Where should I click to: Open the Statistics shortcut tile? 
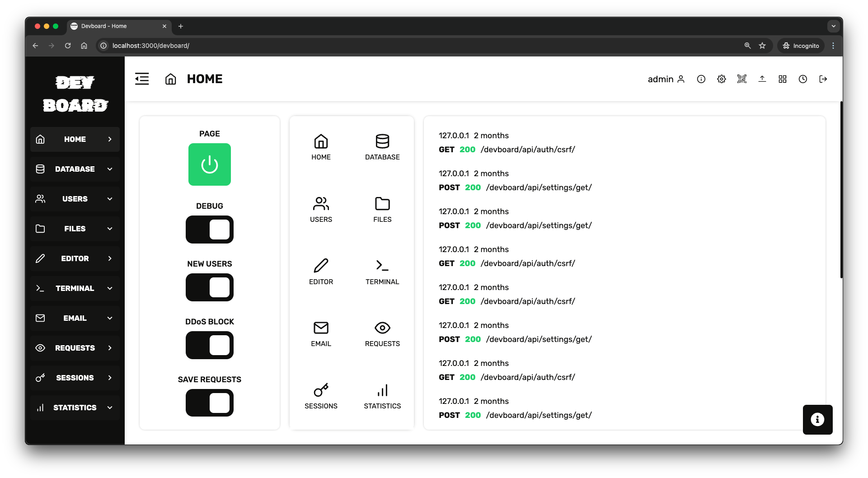[x=382, y=396]
